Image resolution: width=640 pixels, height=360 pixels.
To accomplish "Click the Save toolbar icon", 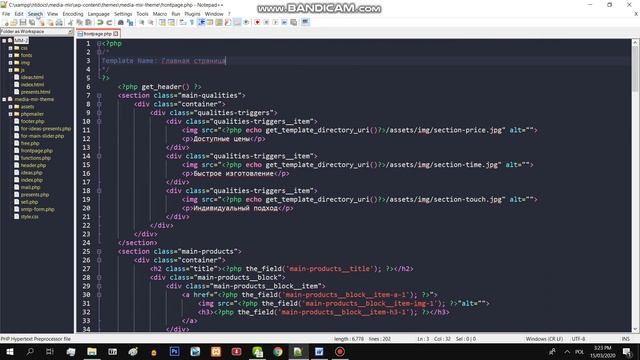I will pos(23,22).
